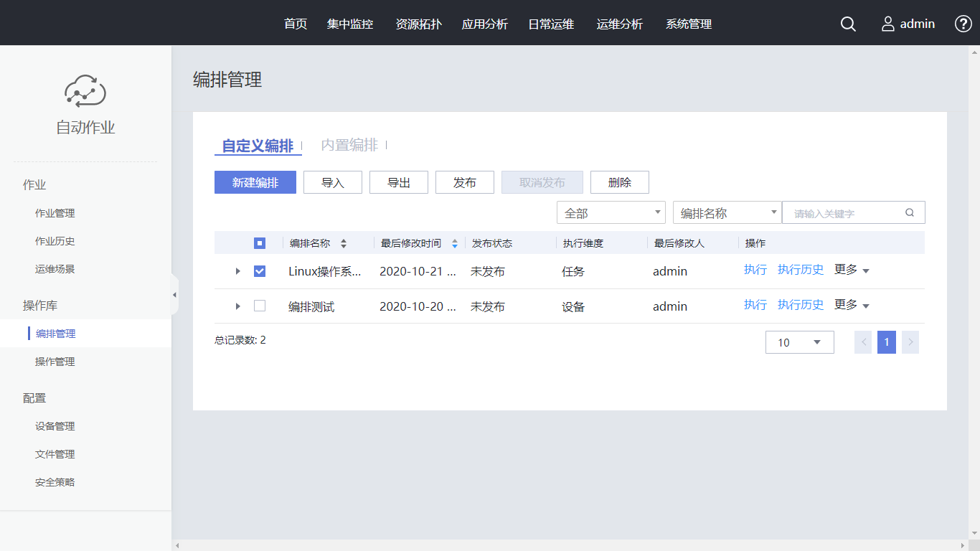Sort by 最后修改时间 column sort icon
980x551 pixels.
click(455, 244)
